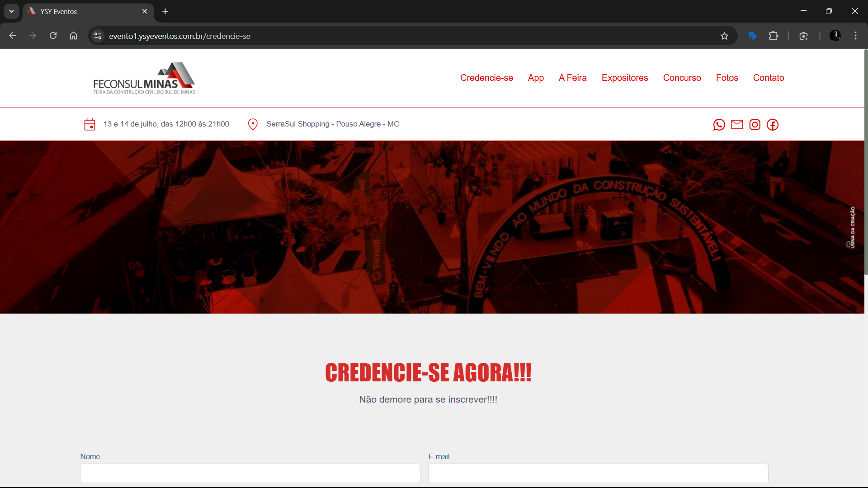Open the Concurso page link
The image size is (868, 488).
[682, 78]
